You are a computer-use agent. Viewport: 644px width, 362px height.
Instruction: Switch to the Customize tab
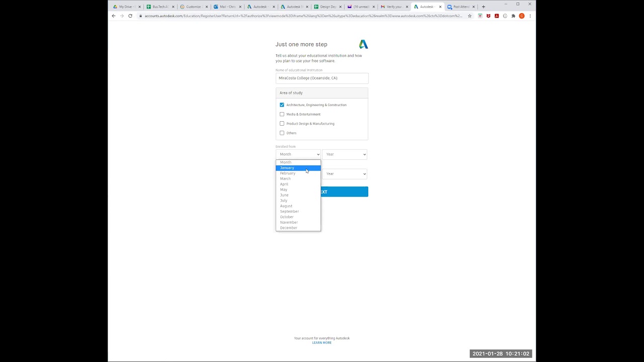point(194,7)
